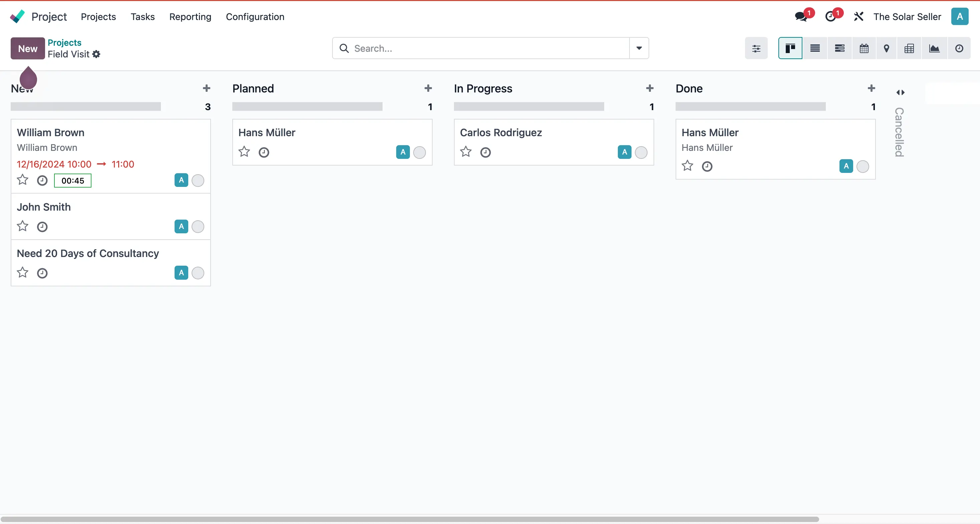Switch to List view
Screen dimensions: 980x524
815,48
